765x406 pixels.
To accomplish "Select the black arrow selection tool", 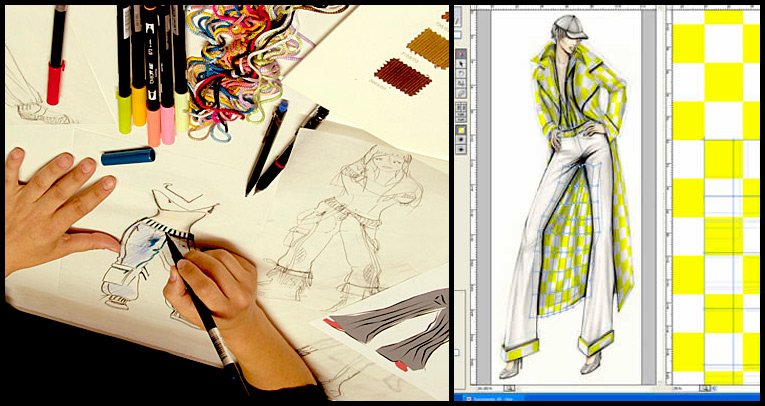I will coord(460,64).
